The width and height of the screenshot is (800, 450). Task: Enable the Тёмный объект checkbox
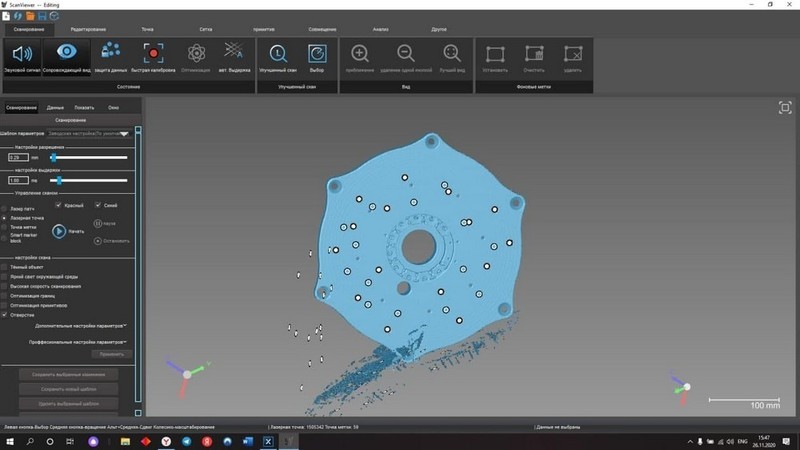tap(6, 267)
